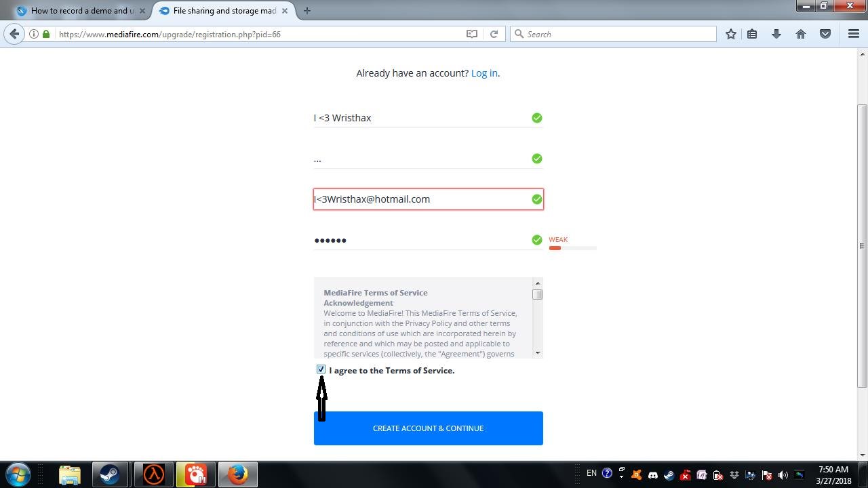Go back with the browser back arrow

coord(14,34)
